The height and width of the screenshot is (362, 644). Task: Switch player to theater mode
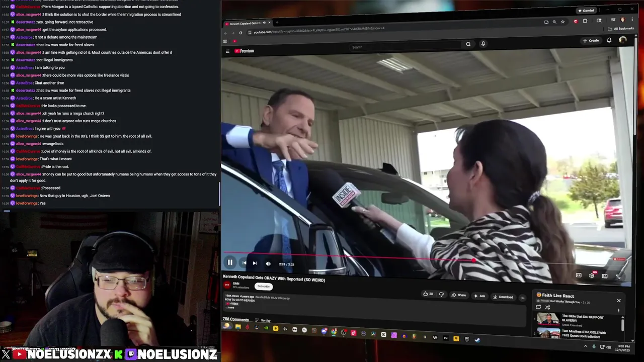click(605, 276)
